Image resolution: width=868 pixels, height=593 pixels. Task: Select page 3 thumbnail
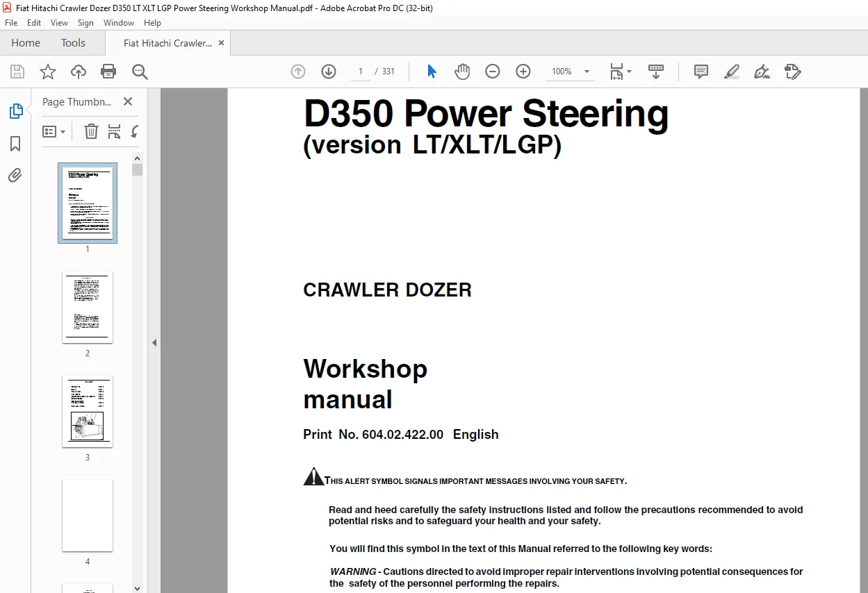point(88,411)
